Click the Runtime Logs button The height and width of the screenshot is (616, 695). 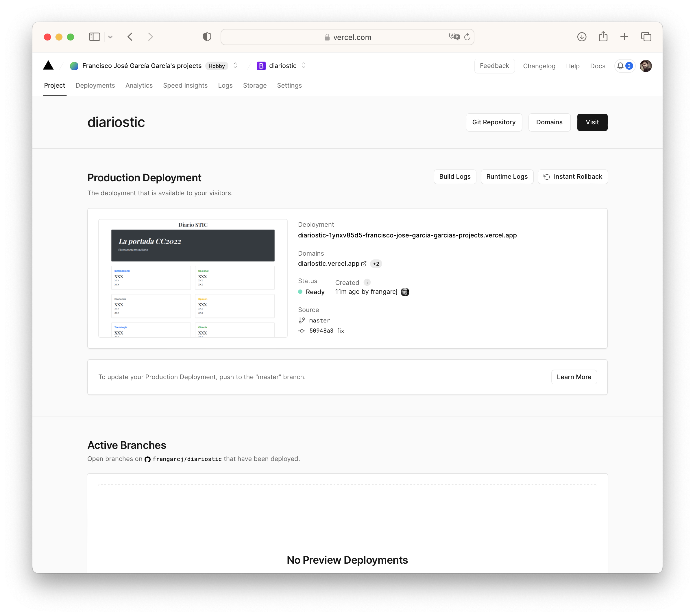pos(507,177)
